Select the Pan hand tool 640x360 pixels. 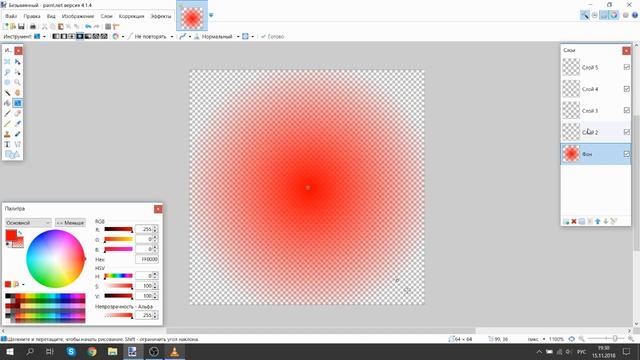(x=18, y=93)
